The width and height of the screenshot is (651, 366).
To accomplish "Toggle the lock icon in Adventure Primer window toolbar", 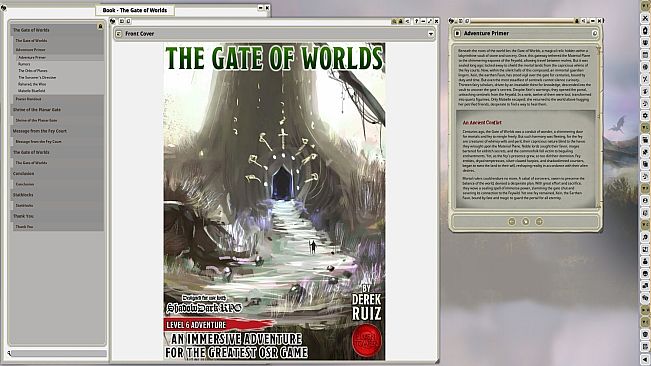I will [577, 21].
